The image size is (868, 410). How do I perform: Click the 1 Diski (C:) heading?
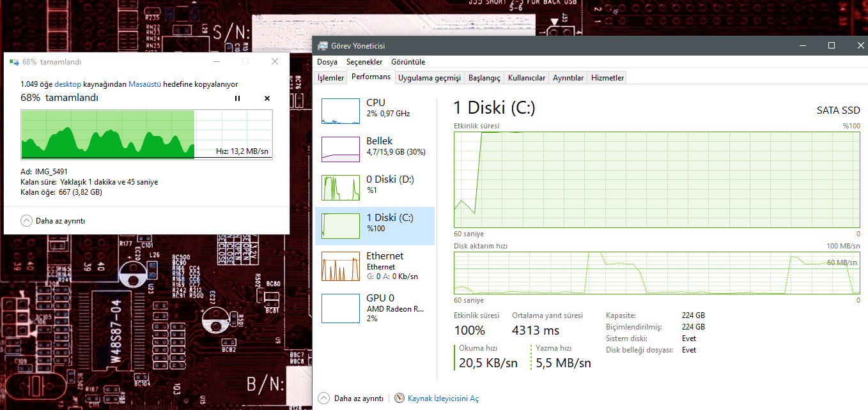click(x=494, y=108)
